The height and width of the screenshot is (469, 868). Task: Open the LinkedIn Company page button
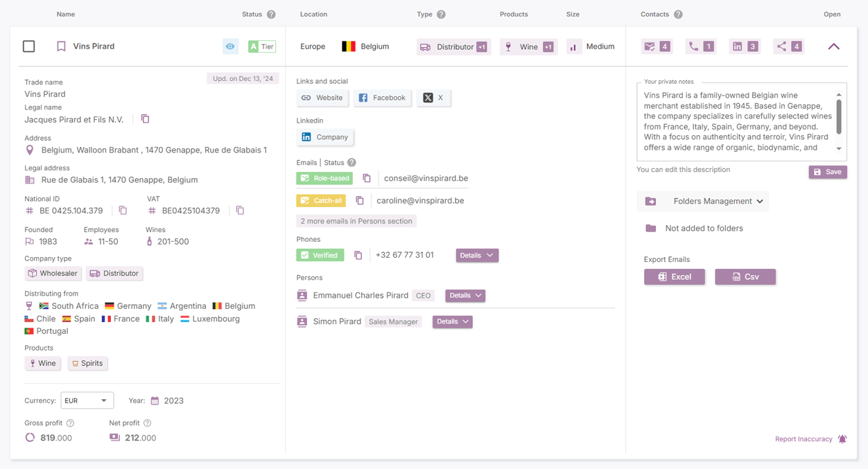325,137
